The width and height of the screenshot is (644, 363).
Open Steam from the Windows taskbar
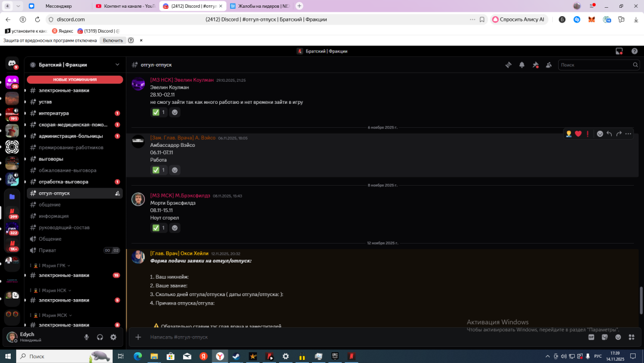pos(235,356)
